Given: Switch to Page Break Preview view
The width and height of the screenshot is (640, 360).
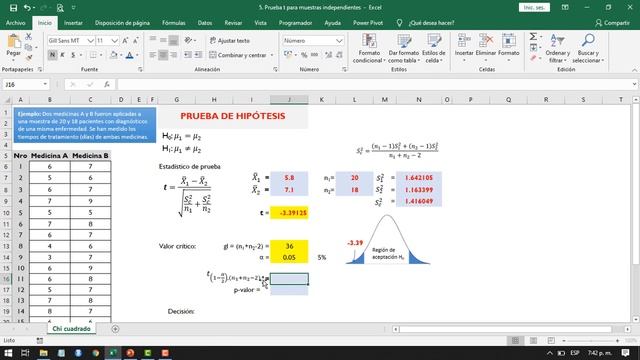Looking at the screenshot, I should pyautogui.click(x=551, y=340).
